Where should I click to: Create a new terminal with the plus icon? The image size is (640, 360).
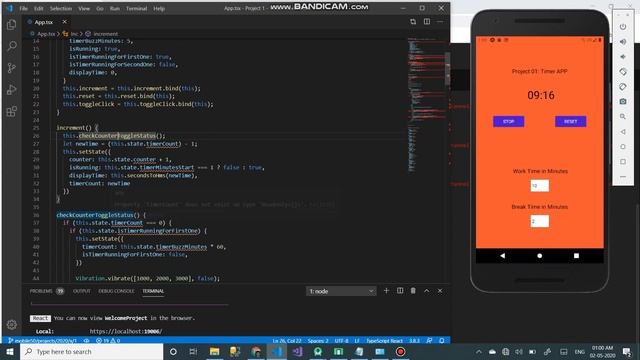coord(386,291)
